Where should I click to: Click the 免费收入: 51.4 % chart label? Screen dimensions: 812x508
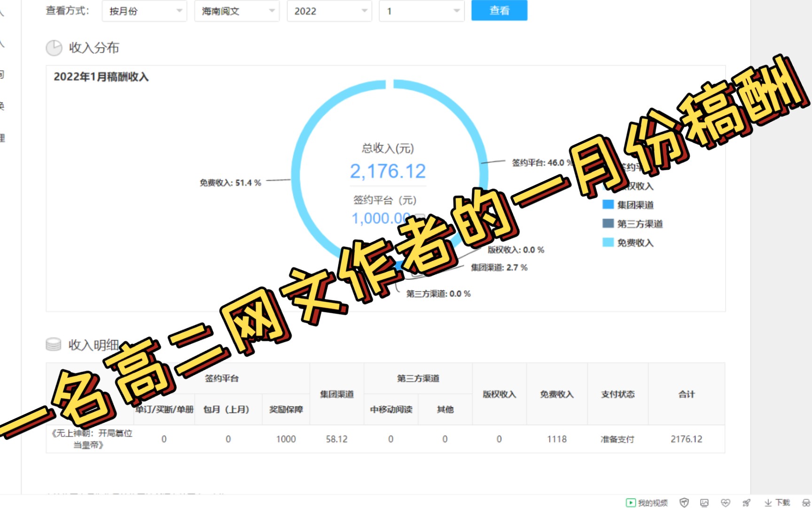[230, 183]
